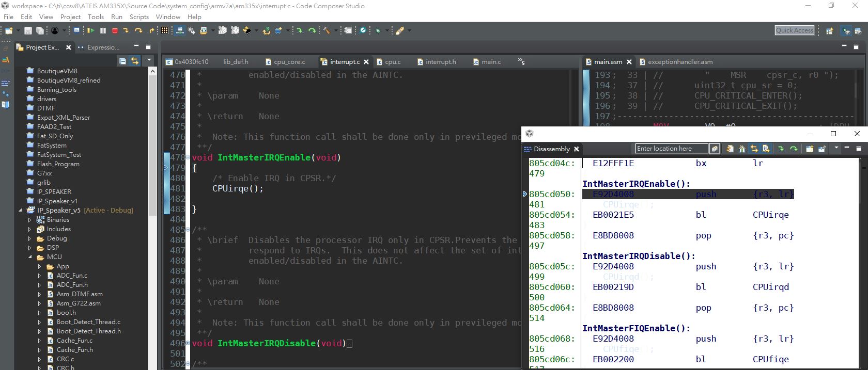Click the assembly Step Over green arrow

312,30
